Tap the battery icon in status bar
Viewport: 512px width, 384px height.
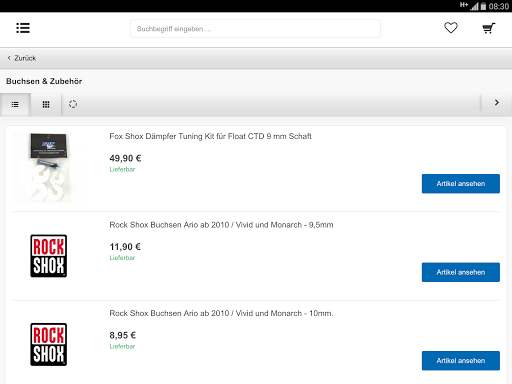pyautogui.click(x=483, y=6)
